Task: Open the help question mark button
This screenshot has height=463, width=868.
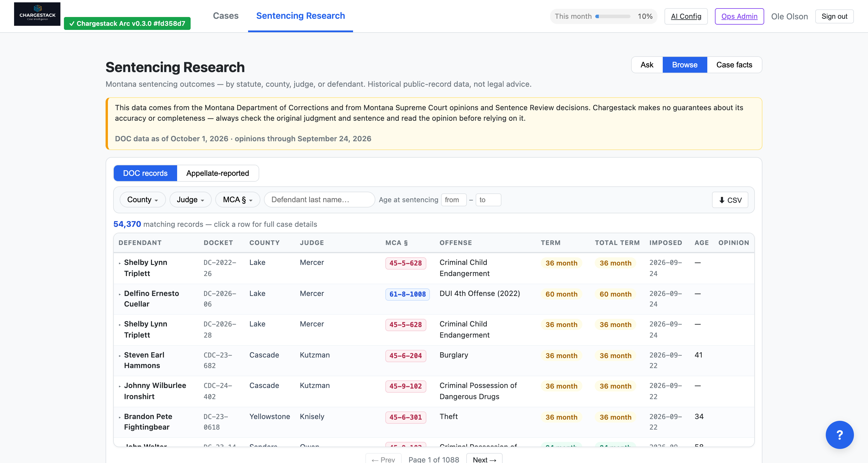Action: [839, 435]
